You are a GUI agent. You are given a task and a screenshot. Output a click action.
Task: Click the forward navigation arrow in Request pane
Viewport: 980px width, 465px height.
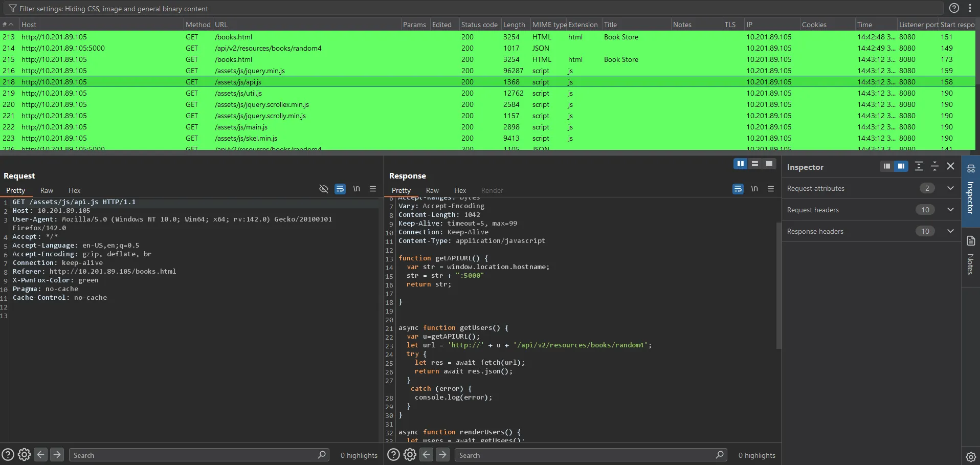tap(57, 454)
